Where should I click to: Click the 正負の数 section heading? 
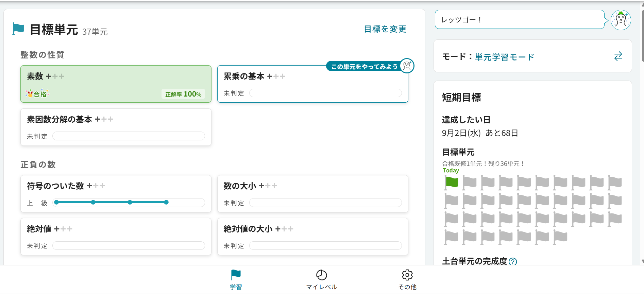(38, 165)
